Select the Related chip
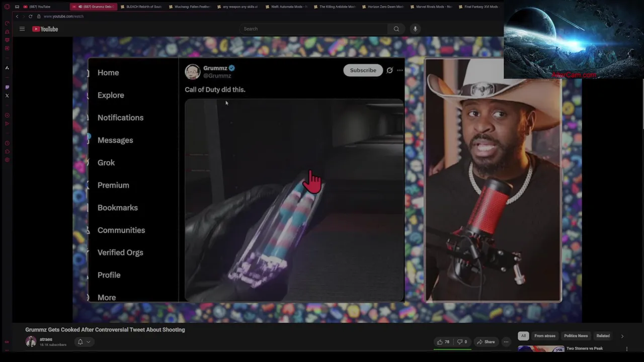Screen dimensions: 644x362 click(x=603, y=336)
